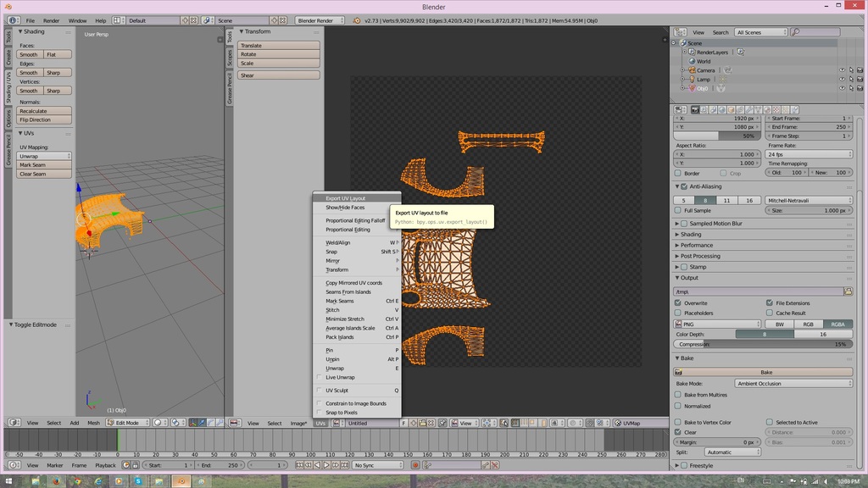Uncheck the Overwrite checkbox
The height and width of the screenshot is (488, 868).
point(678,302)
